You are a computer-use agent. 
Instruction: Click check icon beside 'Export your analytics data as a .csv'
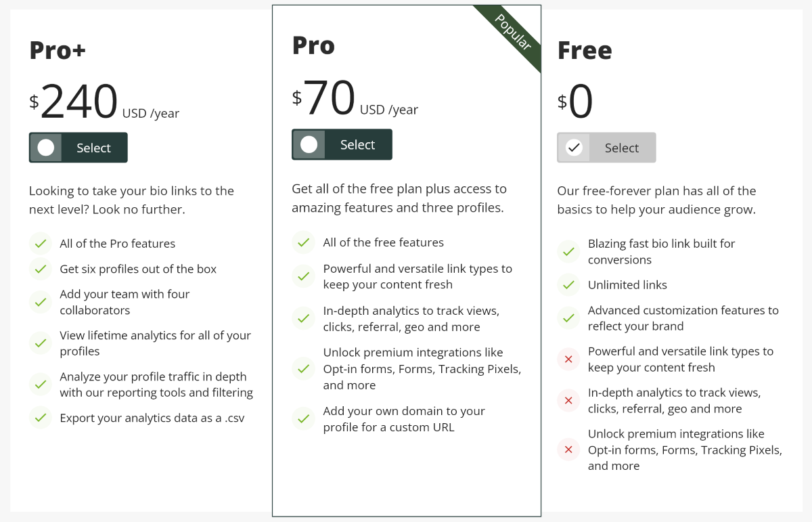(x=41, y=418)
